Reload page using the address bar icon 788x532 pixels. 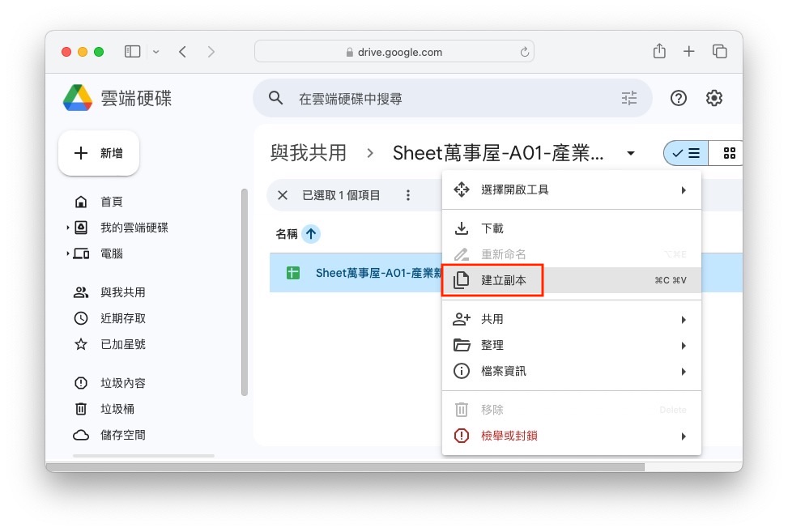tap(524, 52)
